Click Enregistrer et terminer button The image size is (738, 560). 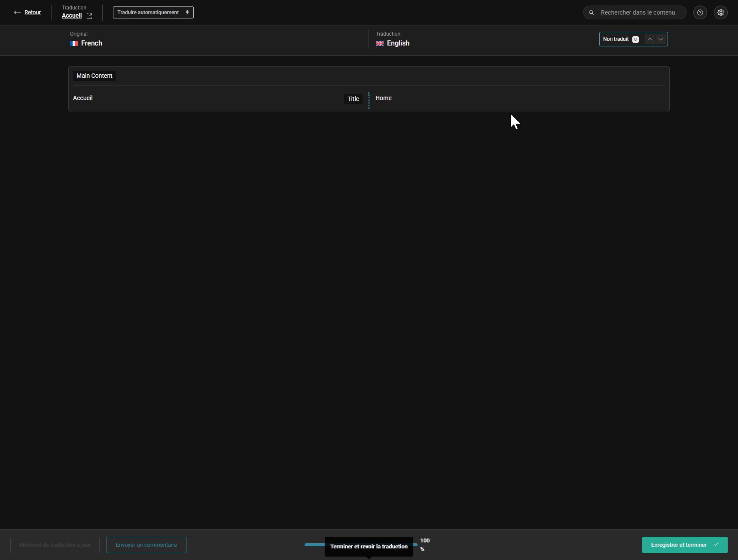(685, 545)
